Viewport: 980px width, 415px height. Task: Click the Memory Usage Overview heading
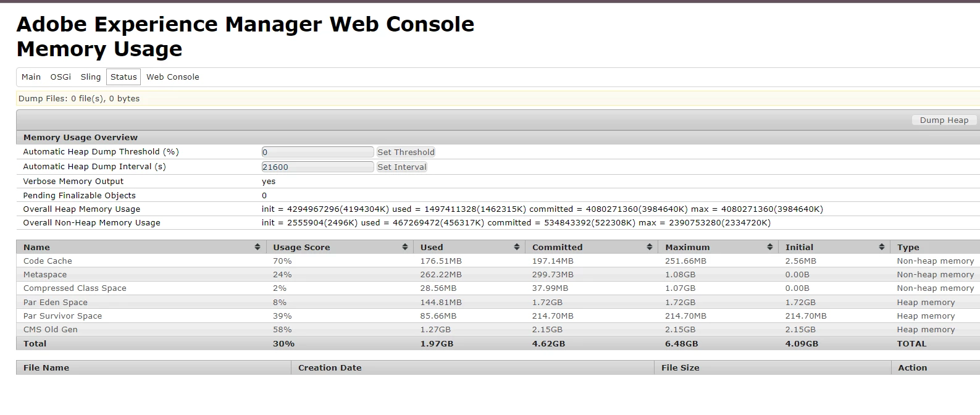click(x=80, y=138)
